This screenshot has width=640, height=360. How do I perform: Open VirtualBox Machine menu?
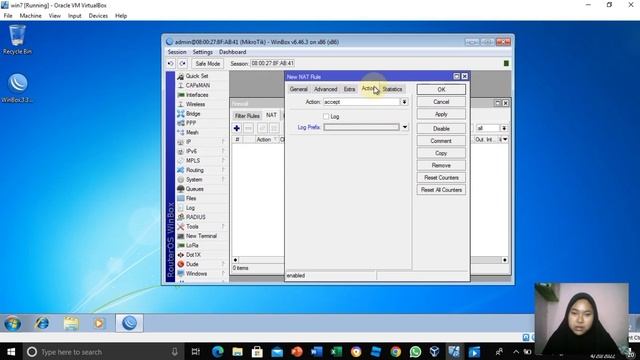click(x=31, y=16)
